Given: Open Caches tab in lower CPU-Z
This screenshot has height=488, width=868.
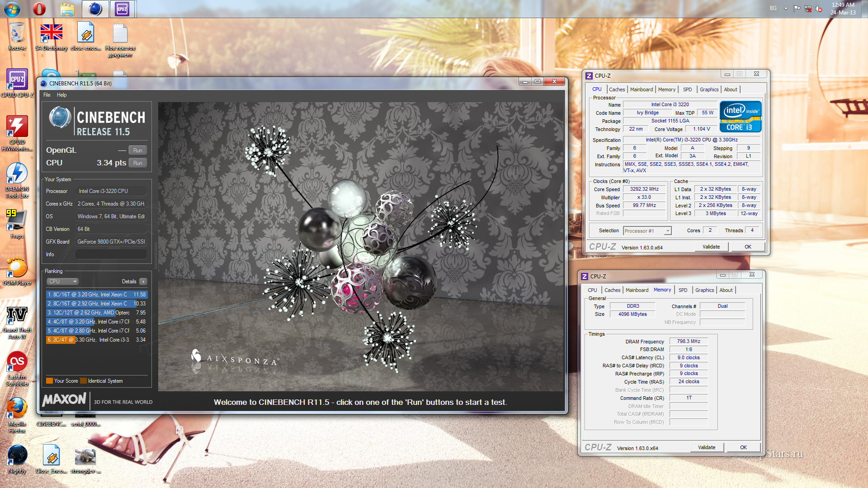Looking at the screenshot, I should (x=612, y=290).
